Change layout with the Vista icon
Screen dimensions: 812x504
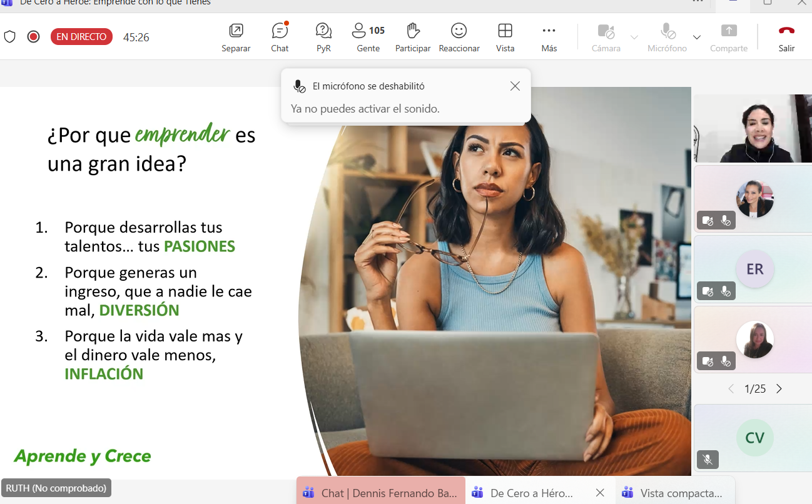[x=505, y=37]
